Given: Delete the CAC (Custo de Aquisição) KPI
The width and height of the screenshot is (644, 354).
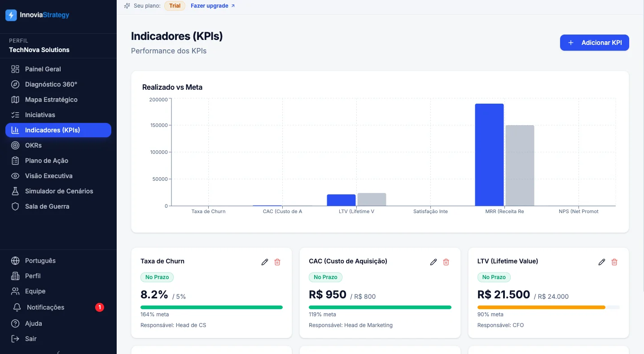Looking at the screenshot, I should click(446, 262).
